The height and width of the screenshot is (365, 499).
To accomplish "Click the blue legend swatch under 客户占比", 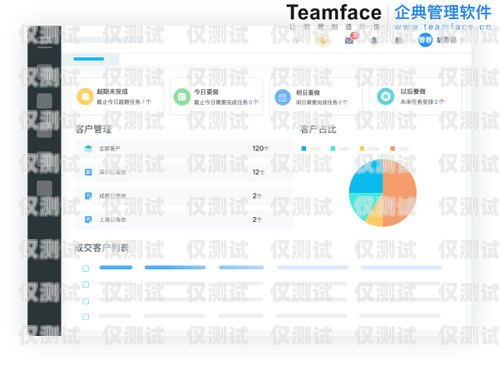I will [304, 148].
